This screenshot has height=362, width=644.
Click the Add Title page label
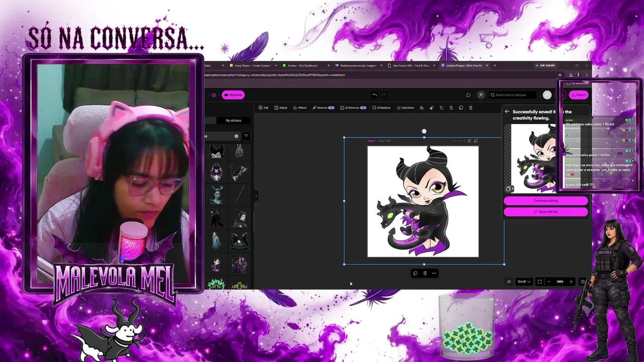[385, 141]
